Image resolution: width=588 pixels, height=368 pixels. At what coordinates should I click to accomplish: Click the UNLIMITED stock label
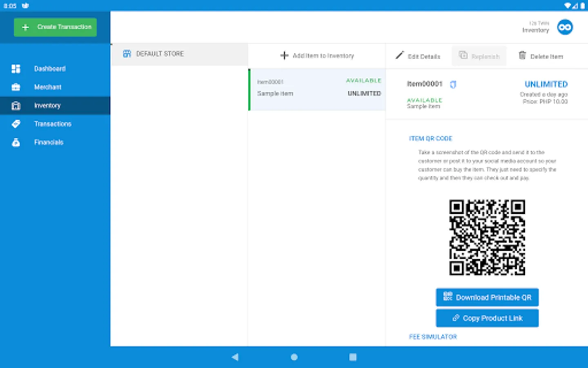pyautogui.click(x=546, y=84)
